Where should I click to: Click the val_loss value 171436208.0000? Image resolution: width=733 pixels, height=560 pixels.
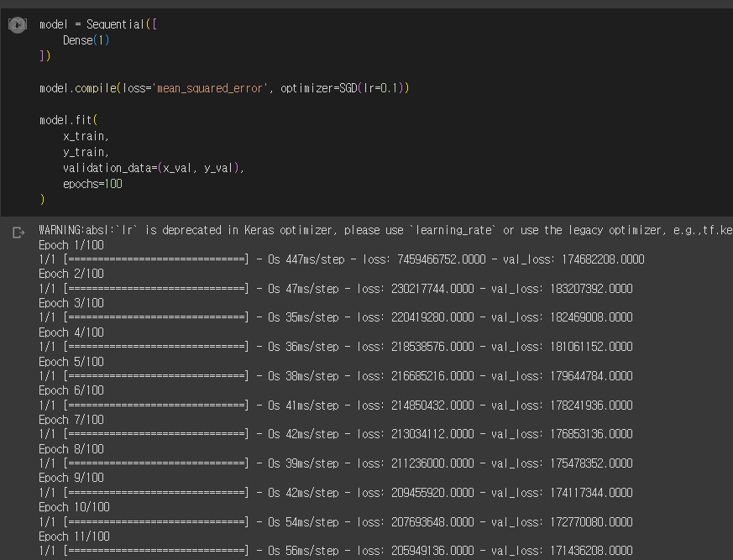click(591, 551)
